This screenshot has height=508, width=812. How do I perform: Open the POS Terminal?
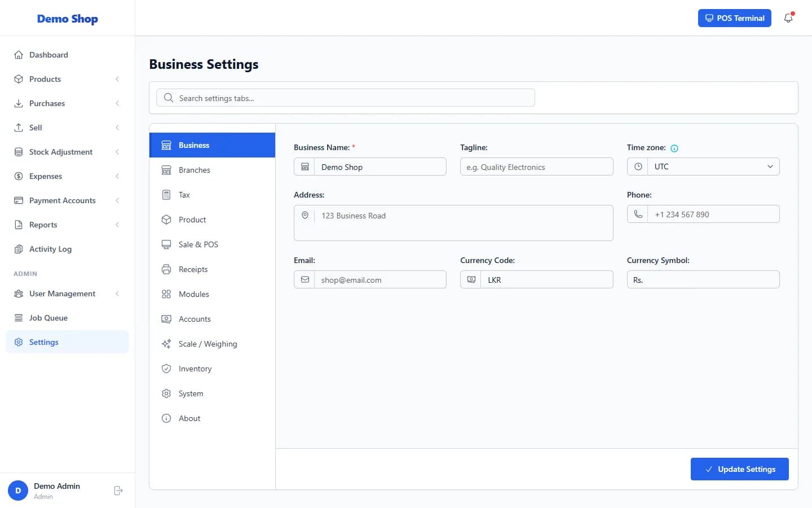point(734,18)
